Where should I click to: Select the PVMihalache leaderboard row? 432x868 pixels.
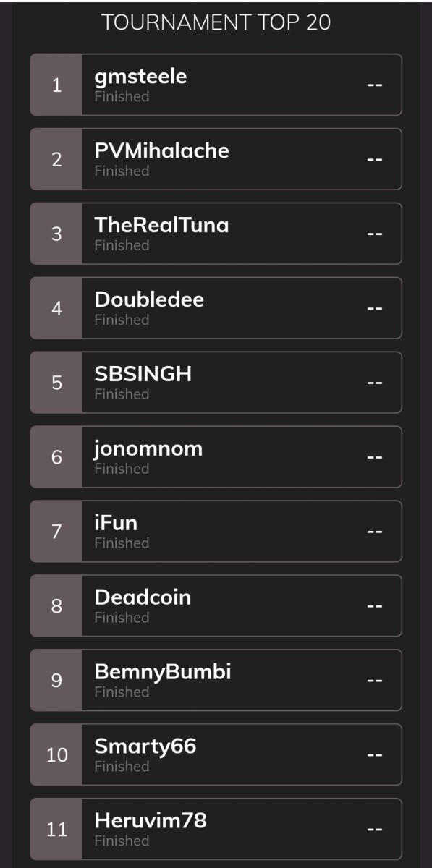tap(216, 159)
